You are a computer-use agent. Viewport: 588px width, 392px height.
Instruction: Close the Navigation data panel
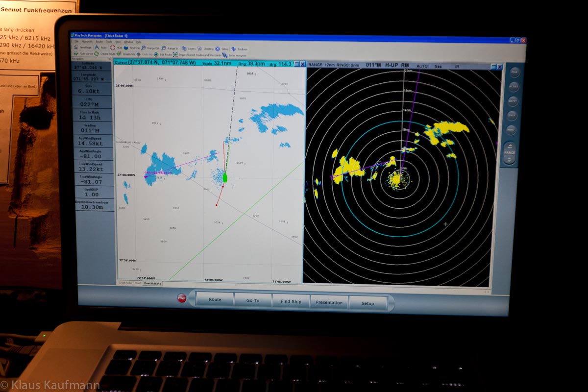110,59
